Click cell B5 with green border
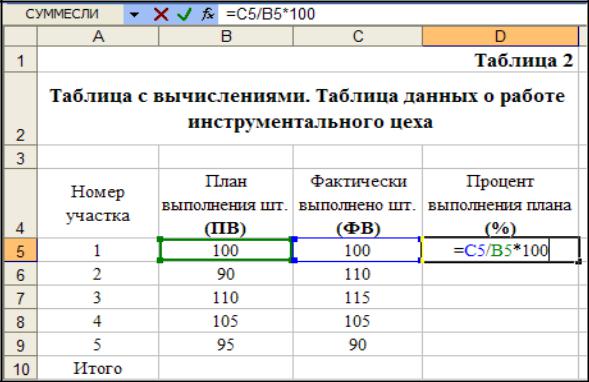The image size is (589, 382). pyautogui.click(x=226, y=250)
